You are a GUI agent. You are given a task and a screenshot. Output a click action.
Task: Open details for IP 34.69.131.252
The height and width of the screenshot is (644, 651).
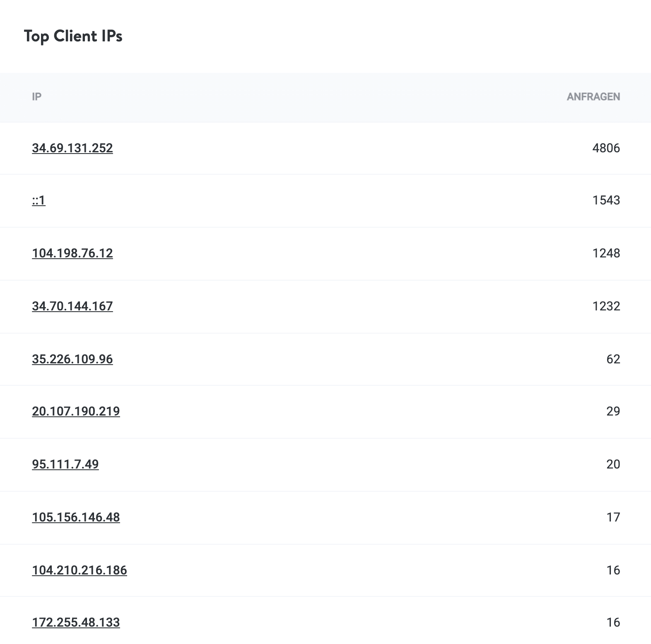(x=73, y=148)
